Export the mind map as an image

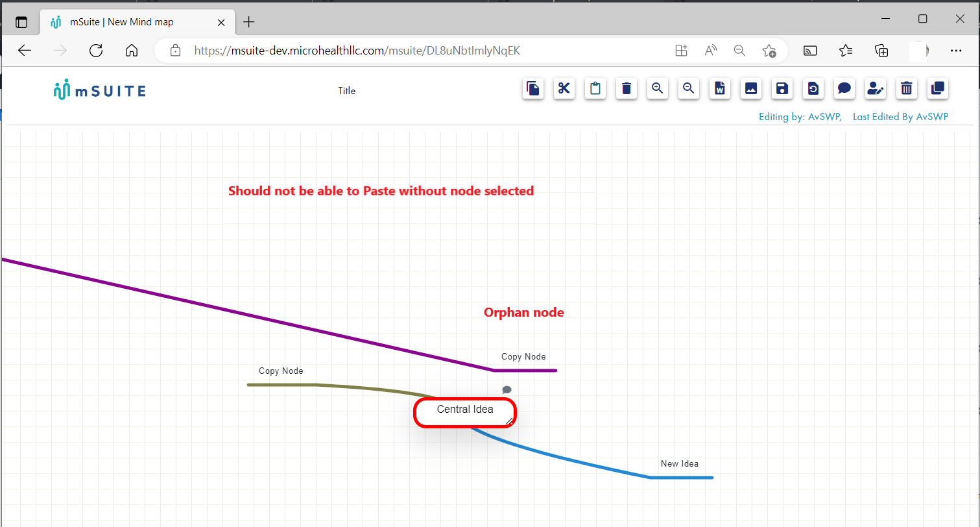coord(751,89)
